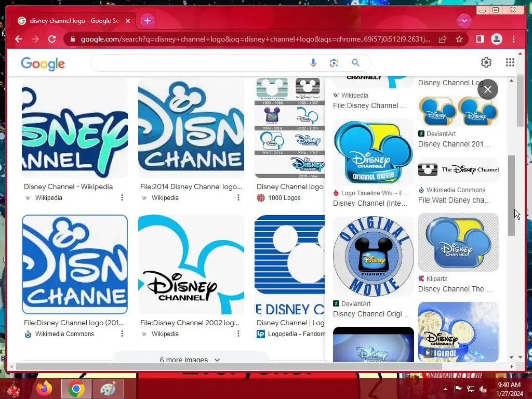Search by image with Google Lens
Screen dimensions: 532x399
pos(334,63)
